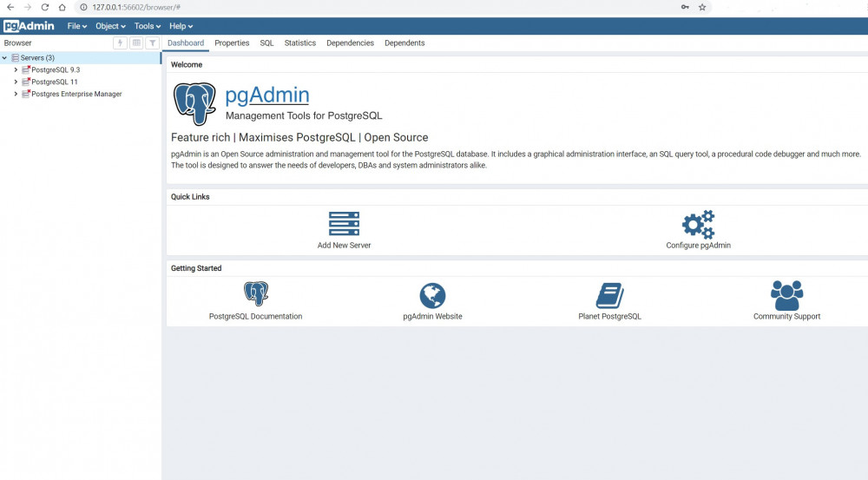Click the browser home icon
The image size is (868, 480).
click(x=62, y=7)
